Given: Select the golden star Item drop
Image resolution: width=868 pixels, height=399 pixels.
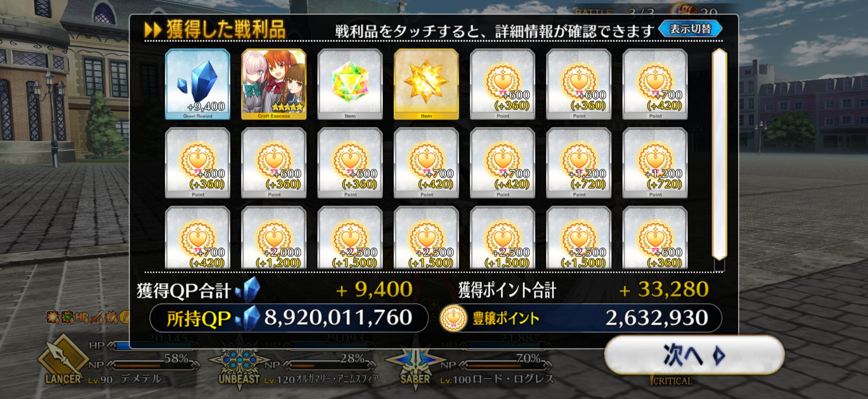Looking at the screenshot, I should point(426,84).
